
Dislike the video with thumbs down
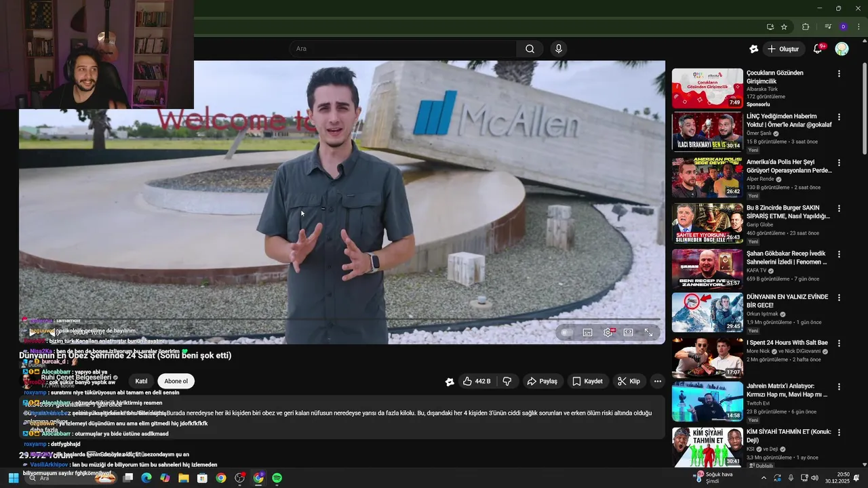[507, 382]
